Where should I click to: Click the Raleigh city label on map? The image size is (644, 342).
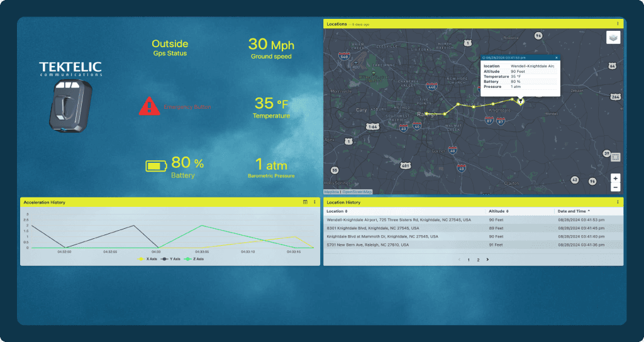[426, 114]
